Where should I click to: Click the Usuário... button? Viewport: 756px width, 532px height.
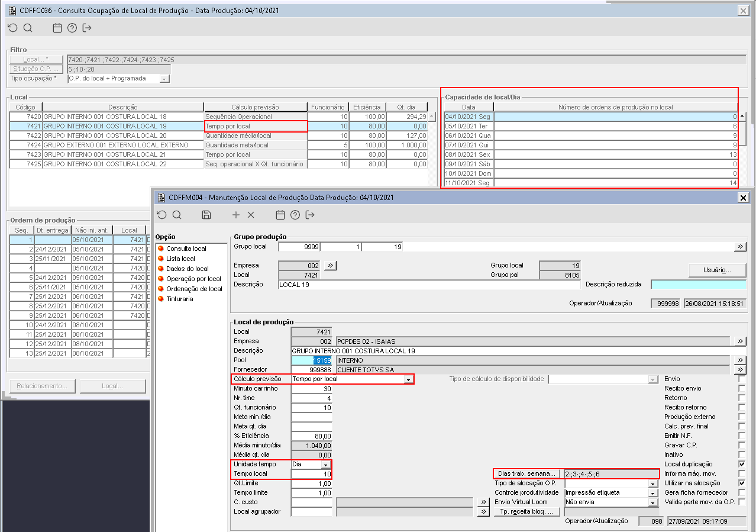(717, 270)
